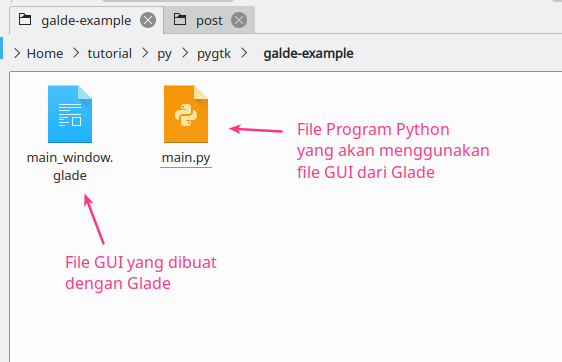The width and height of the screenshot is (562, 362).
Task: Expand the chevron before galde-example breadcrumb
Action: (x=244, y=53)
